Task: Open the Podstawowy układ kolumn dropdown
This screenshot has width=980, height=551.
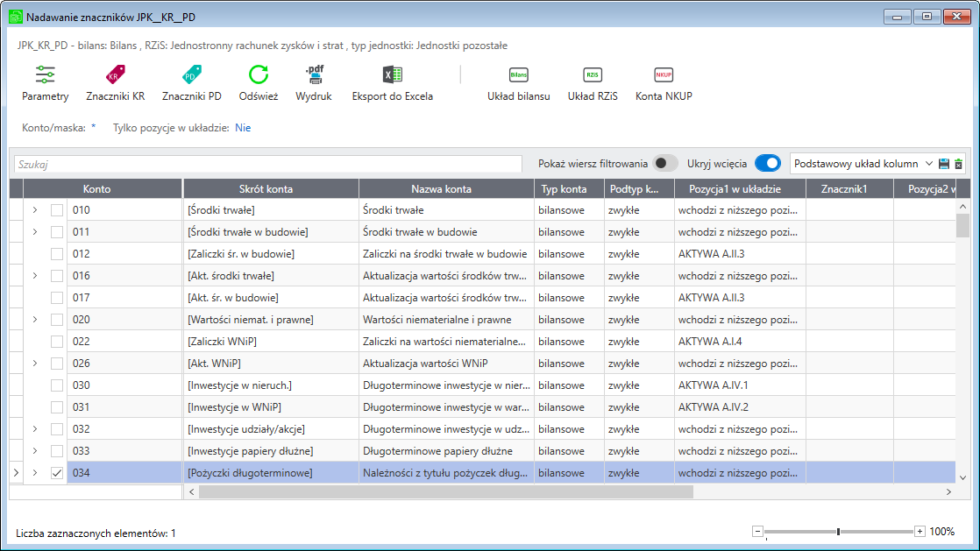Action: click(928, 164)
